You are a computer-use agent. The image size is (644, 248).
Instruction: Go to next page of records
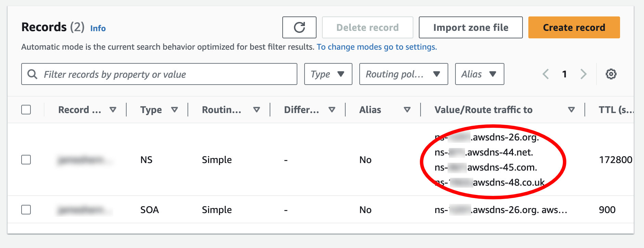click(583, 74)
